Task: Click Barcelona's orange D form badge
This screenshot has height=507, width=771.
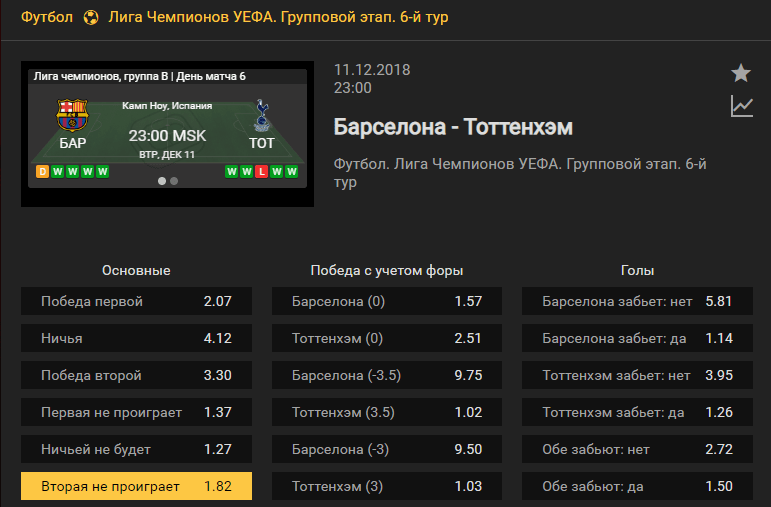Action: click(x=42, y=172)
